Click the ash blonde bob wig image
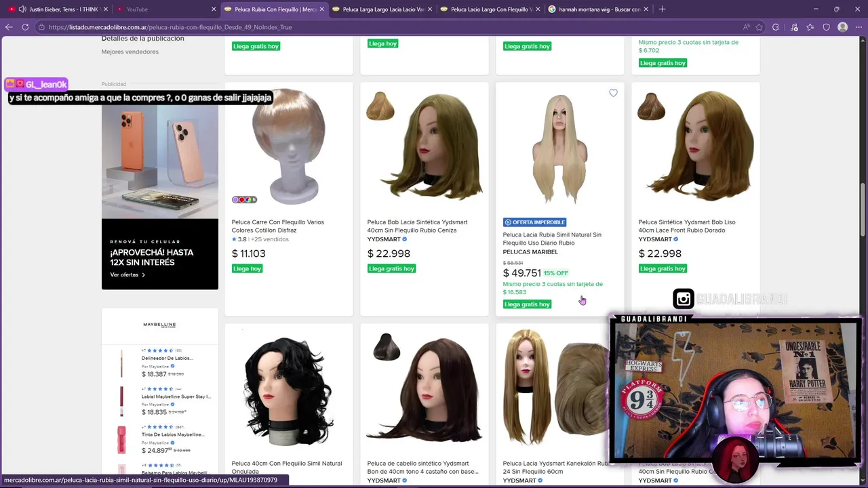The width and height of the screenshot is (868, 488). tap(435, 146)
